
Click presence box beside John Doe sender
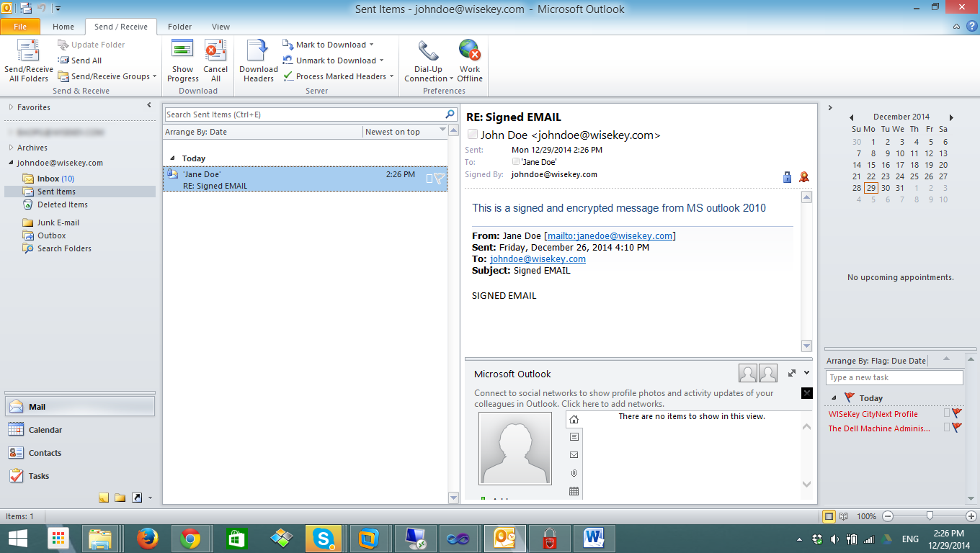pyautogui.click(x=473, y=135)
